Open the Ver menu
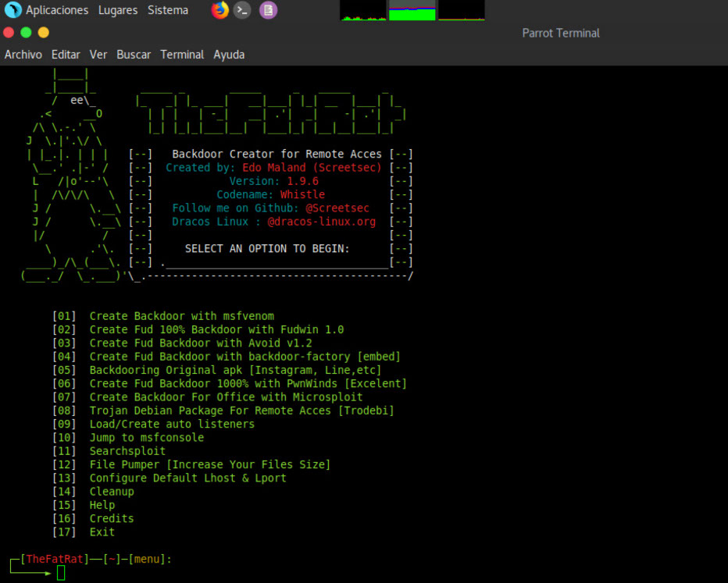Image resolution: width=728 pixels, height=583 pixels. [x=98, y=55]
